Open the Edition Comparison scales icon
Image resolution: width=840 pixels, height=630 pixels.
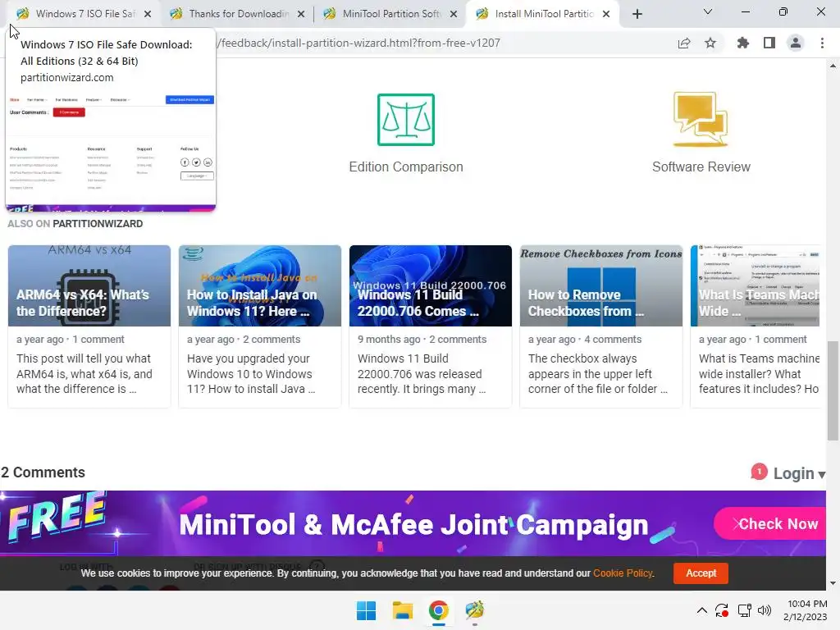click(405, 120)
